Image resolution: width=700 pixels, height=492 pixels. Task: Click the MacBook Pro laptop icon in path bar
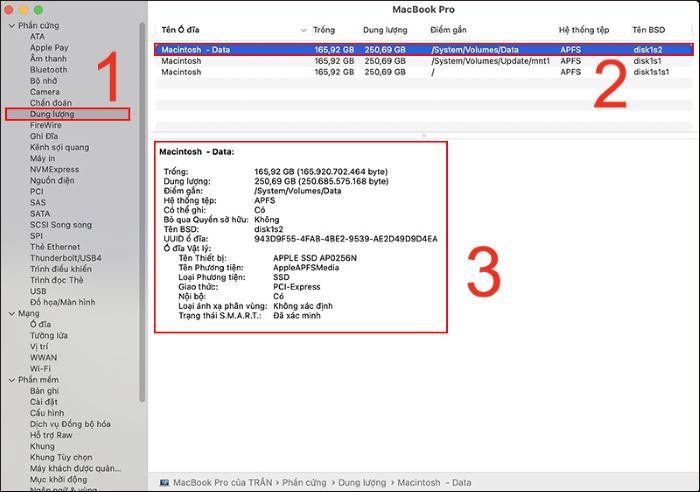click(x=165, y=481)
